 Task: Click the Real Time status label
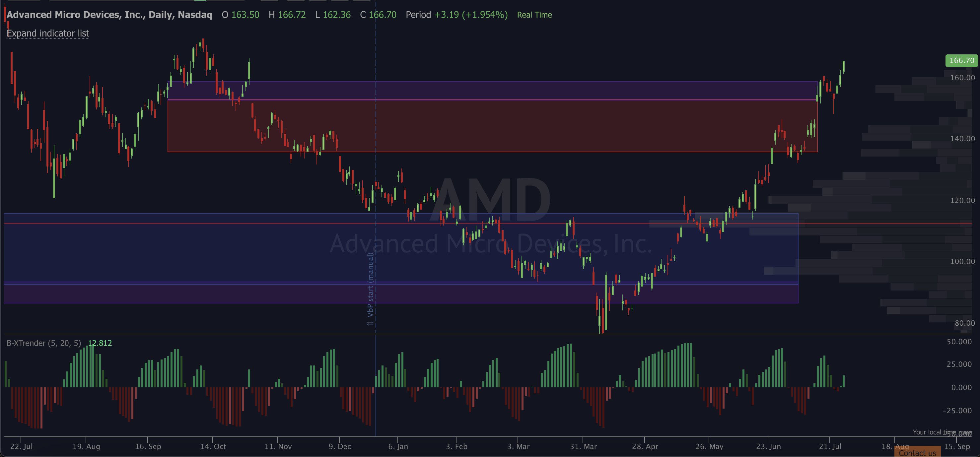pos(534,15)
